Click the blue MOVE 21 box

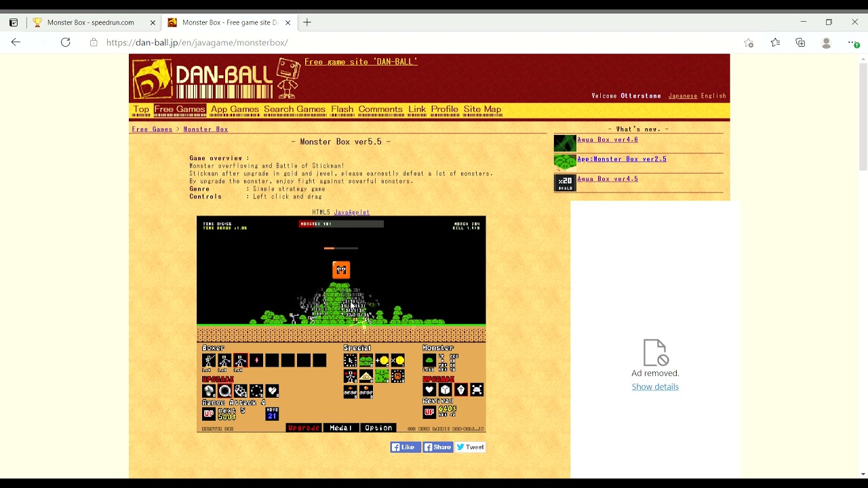click(272, 414)
